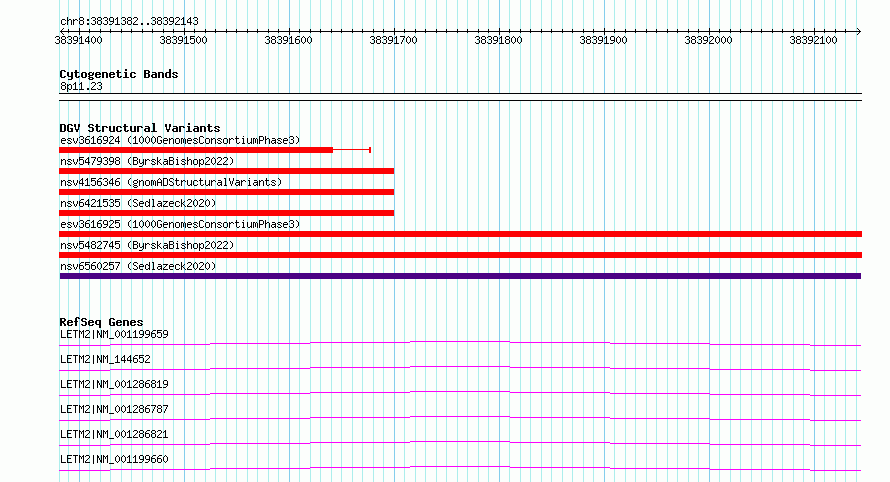The width and height of the screenshot is (890, 482).
Task: Select the nsv5479398 red bar
Action: tap(226, 171)
